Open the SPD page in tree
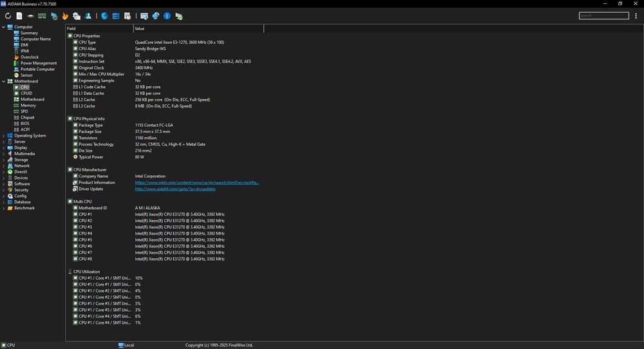644x349 pixels. 24,111
